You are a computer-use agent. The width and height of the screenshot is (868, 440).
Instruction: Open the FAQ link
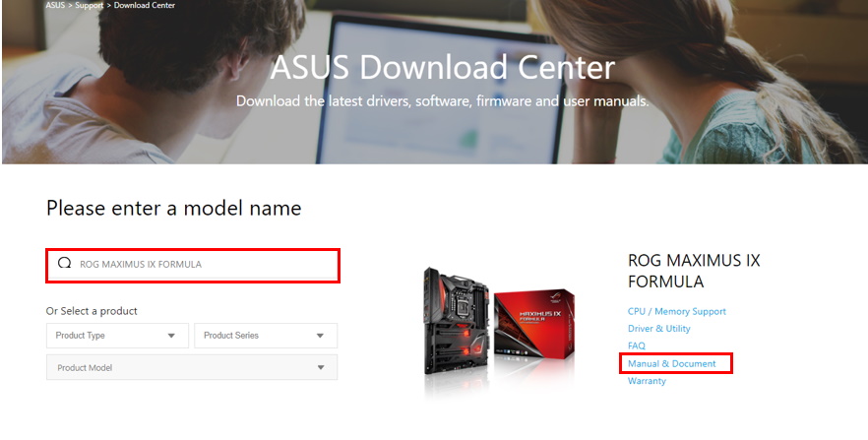coord(637,346)
